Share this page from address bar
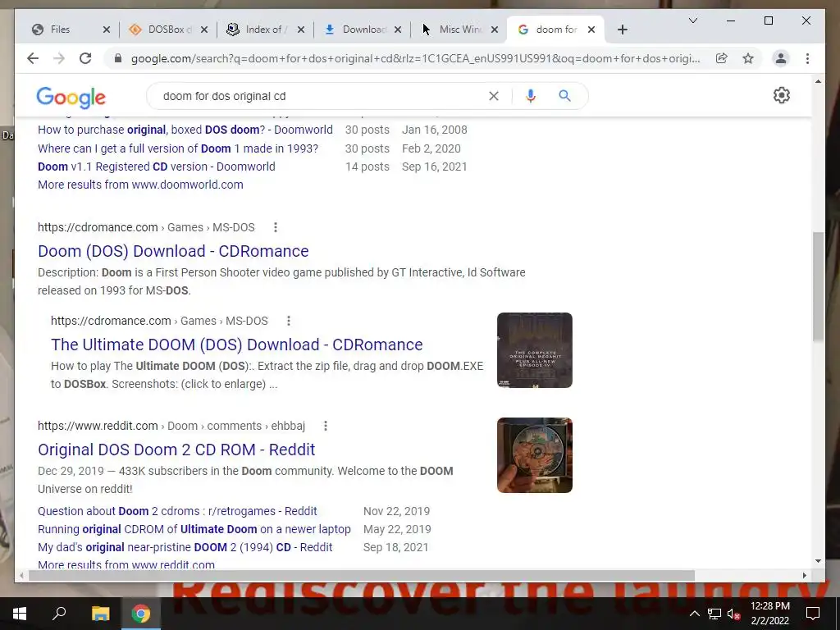The height and width of the screenshot is (630, 840). click(722, 58)
